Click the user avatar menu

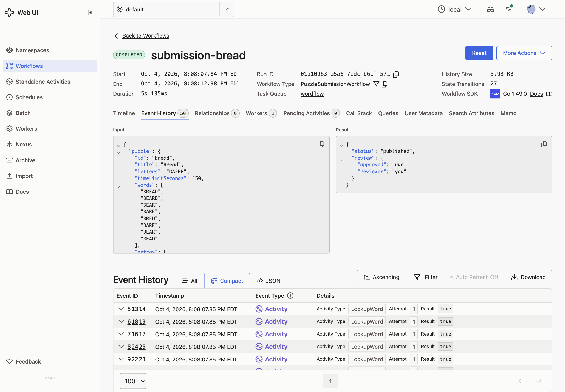(536, 9)
